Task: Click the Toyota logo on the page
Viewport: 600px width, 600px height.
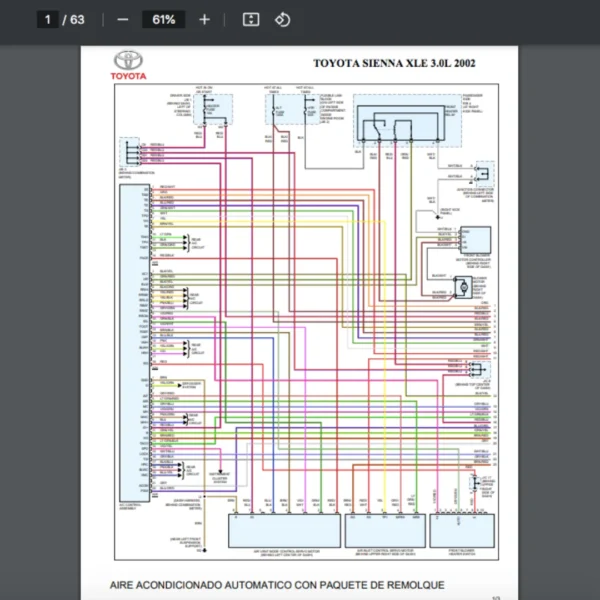Action: coord(128,60)
